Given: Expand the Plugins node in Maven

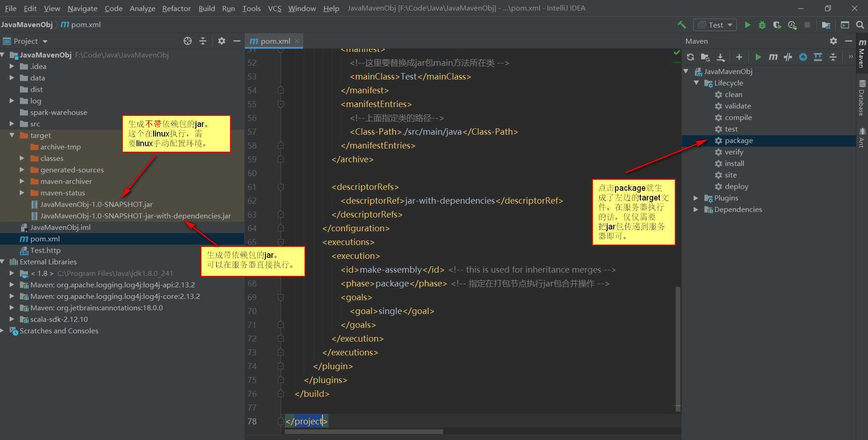Looking at the screenshot, I should 696,198.
